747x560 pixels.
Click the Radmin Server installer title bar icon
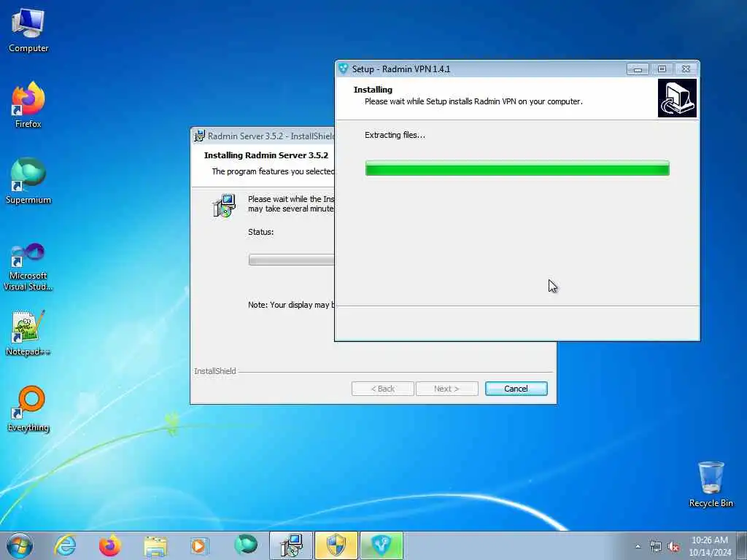click(x=200, y=136)
